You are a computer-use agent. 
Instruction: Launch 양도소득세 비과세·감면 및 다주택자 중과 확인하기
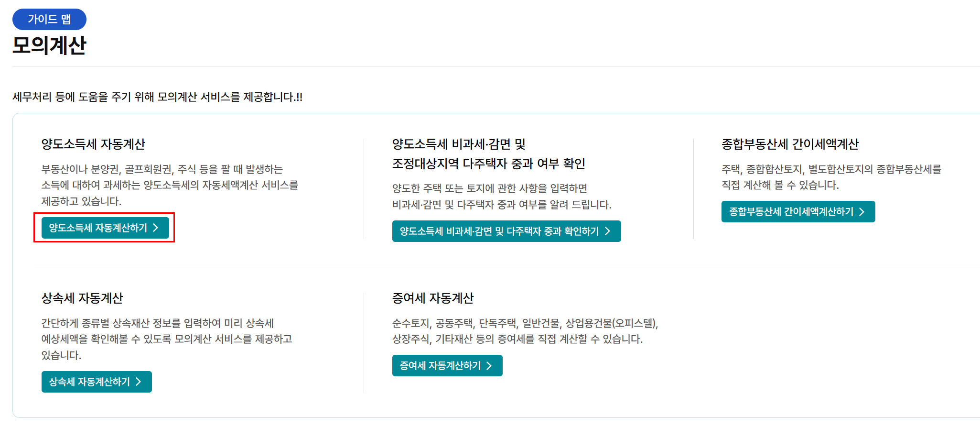(x=506, y=231)
